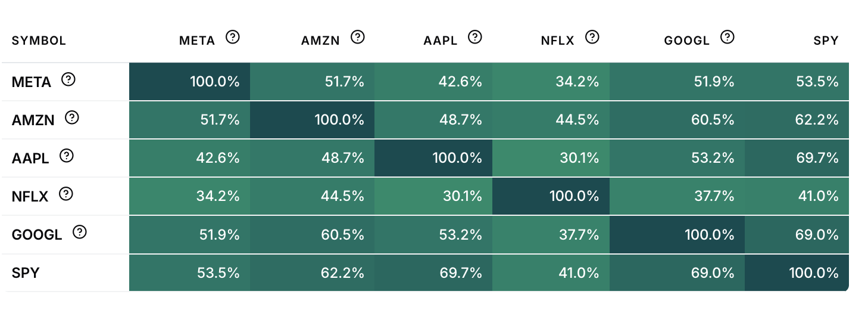Click the 34.2% cell in META row

551,82
